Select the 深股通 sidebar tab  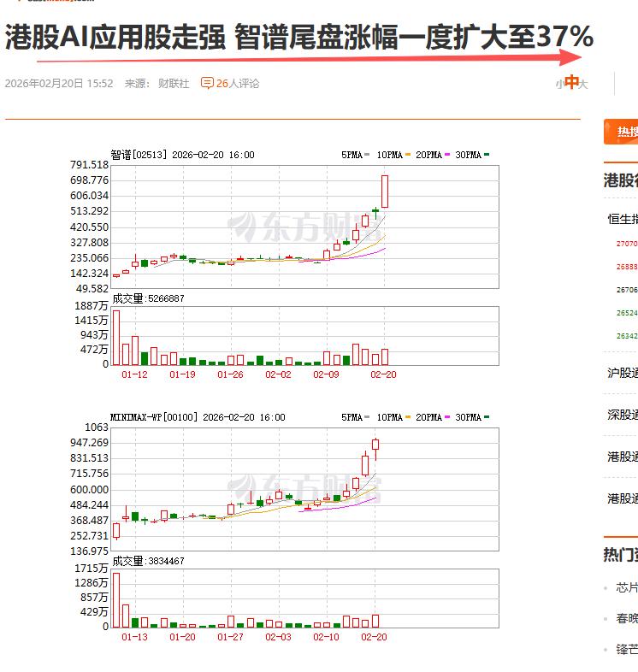[623, 415]
